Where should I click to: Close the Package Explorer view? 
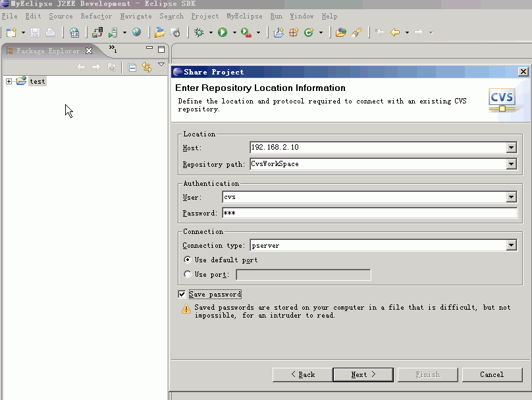click(89, 51)
